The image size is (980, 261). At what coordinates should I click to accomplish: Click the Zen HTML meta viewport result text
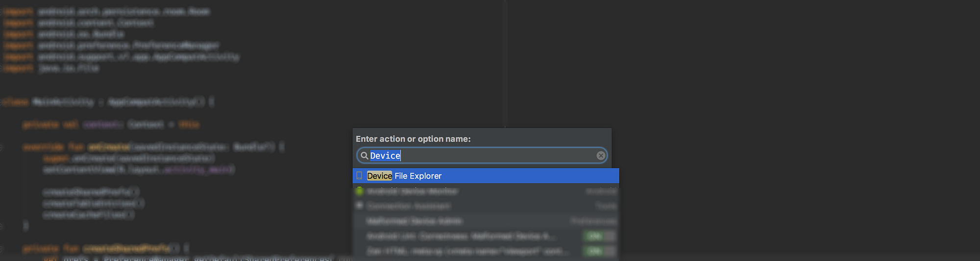[x=468, y=251]
